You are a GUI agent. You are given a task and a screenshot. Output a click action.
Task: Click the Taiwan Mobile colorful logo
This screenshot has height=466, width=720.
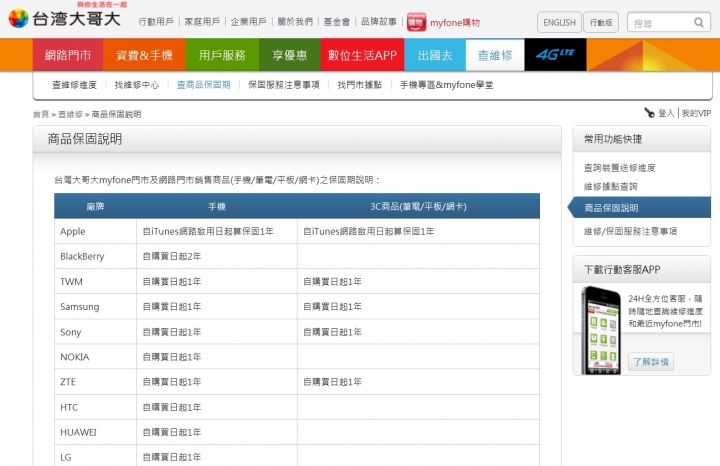click(x=18, y=18)
